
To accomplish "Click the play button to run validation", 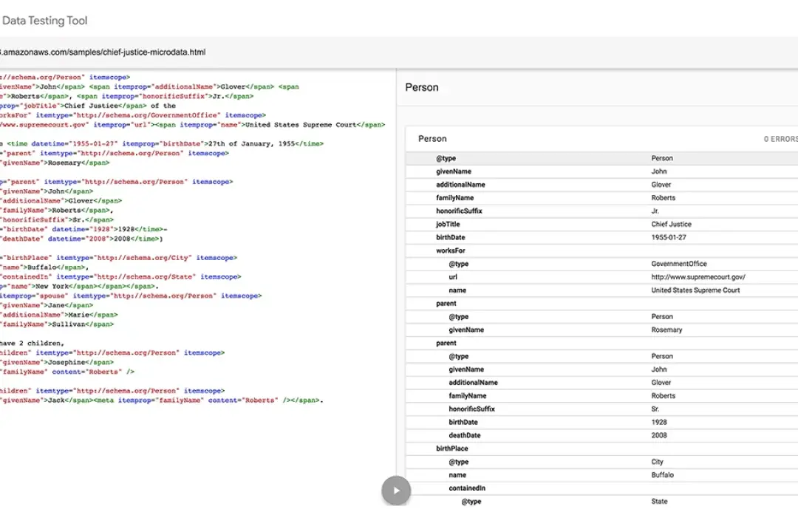I will pyautogui.click(x=396, y=490).
